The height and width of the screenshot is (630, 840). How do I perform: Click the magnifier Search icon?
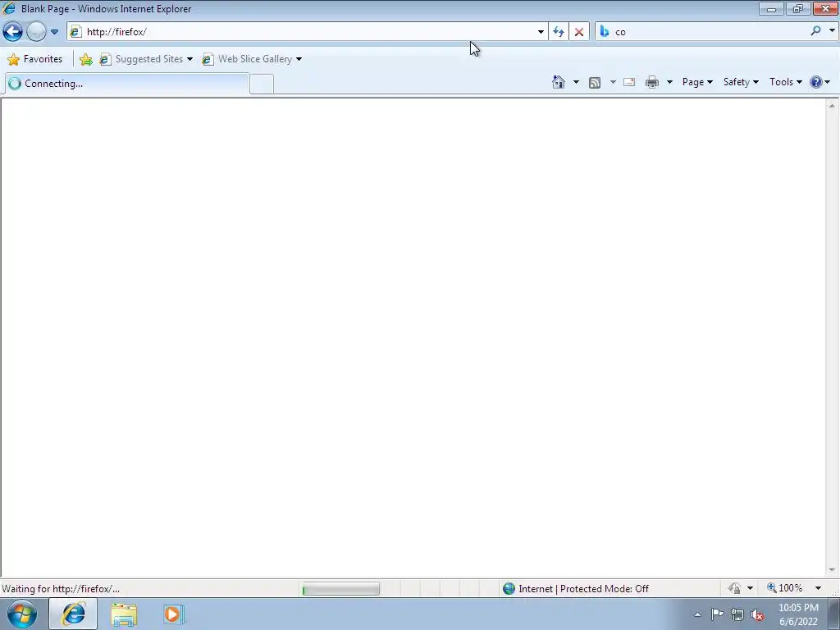coord(816,31)
